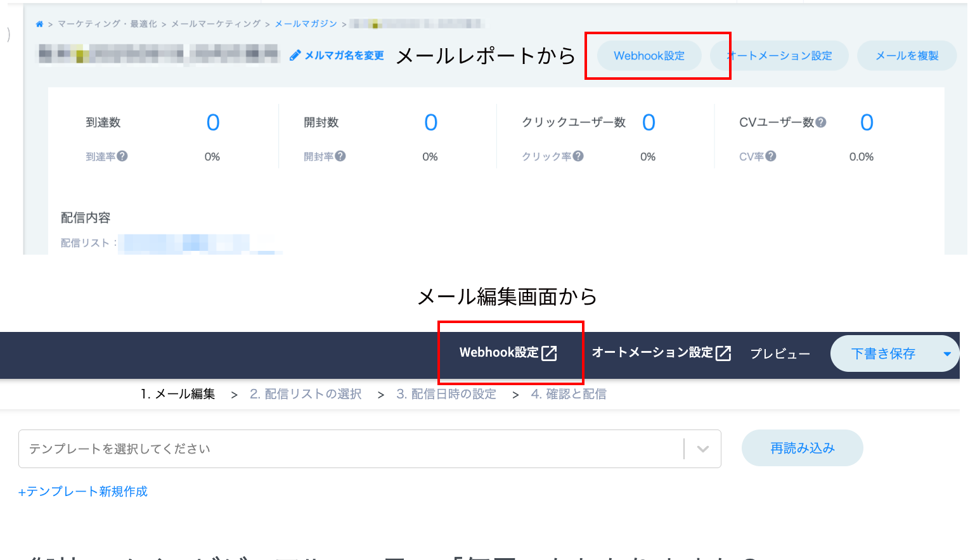Click the pencil icon to rename the newsletter
Viewport: 975px width, 560px height.
tap(295, 56)
